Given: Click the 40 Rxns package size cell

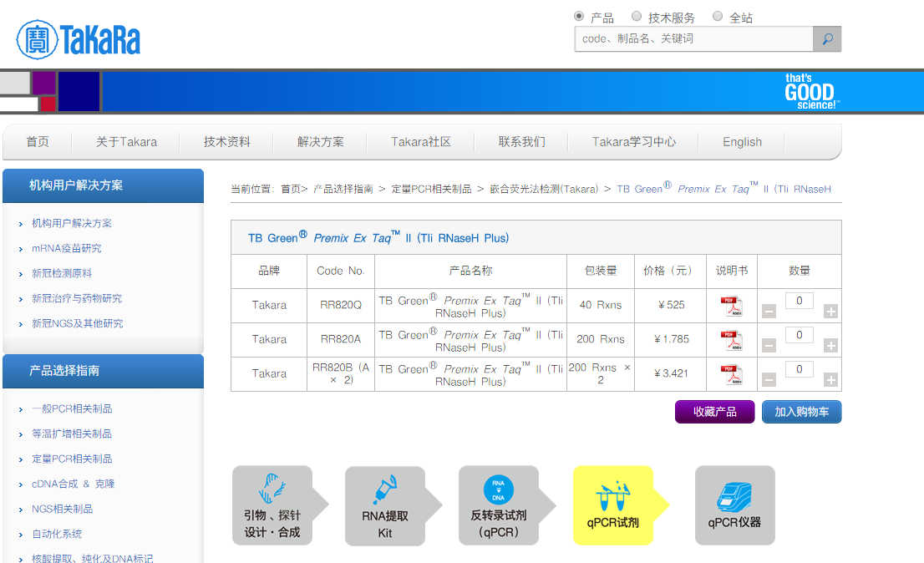Looking at the screenshot, I should tap(601, 305).
